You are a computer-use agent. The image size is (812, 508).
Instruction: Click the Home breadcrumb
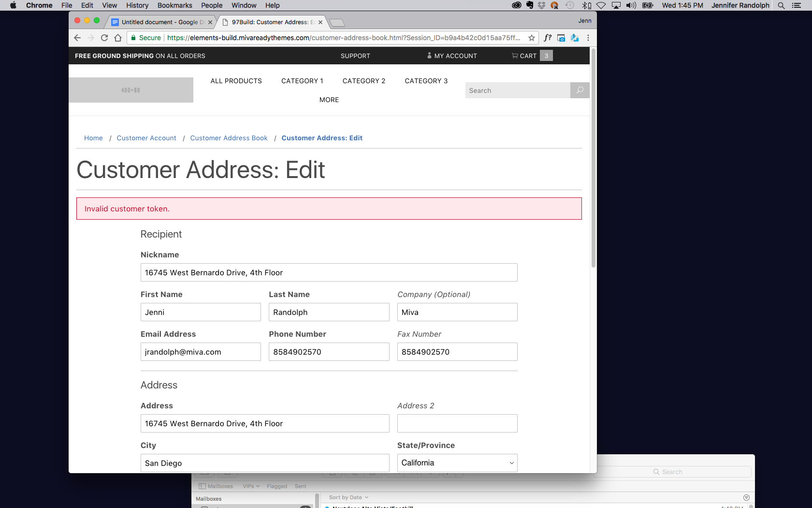point(93,138)
